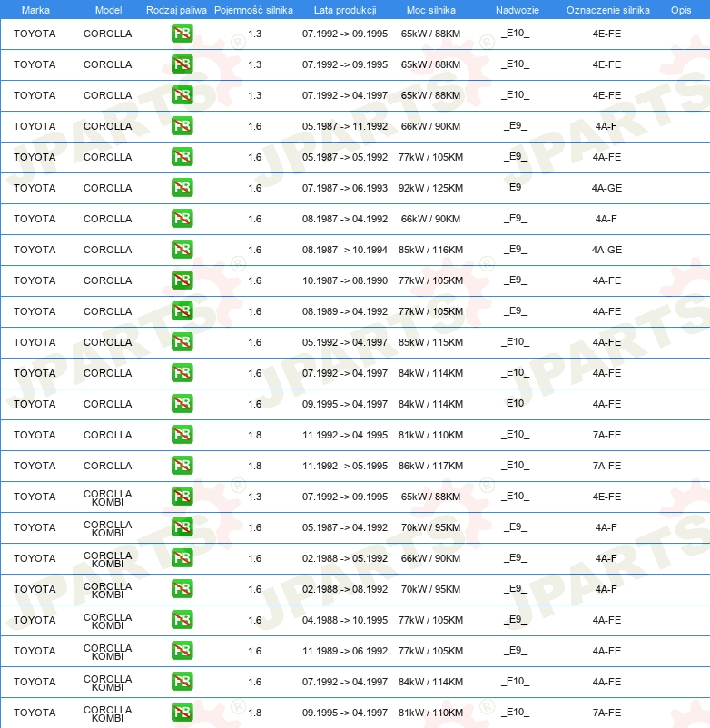Select petrol icon in 85kW / 115KM row
The height and width of the screenshot is (728, 710).
click(182, 342)
